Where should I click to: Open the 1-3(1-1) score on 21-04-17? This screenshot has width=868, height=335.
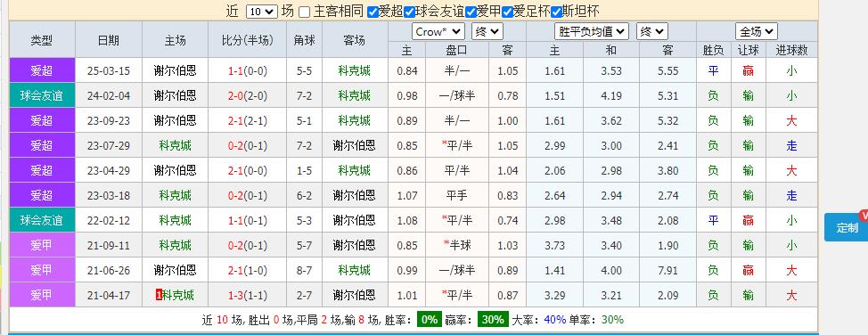(248, 295)
